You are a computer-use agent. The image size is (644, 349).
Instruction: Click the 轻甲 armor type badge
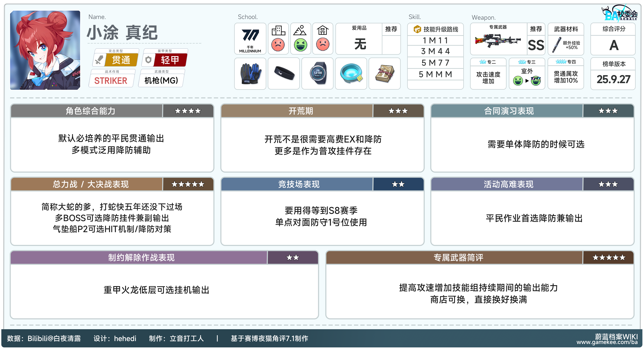(170, 60)
